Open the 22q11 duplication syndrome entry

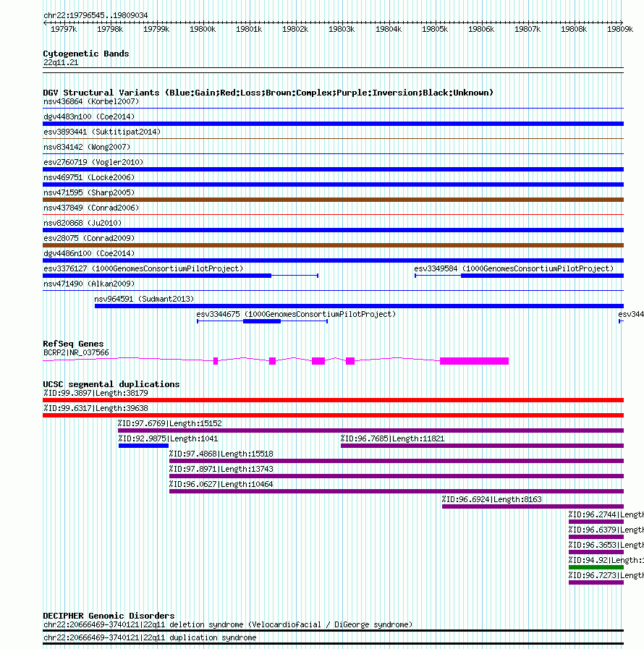point(150,638)
